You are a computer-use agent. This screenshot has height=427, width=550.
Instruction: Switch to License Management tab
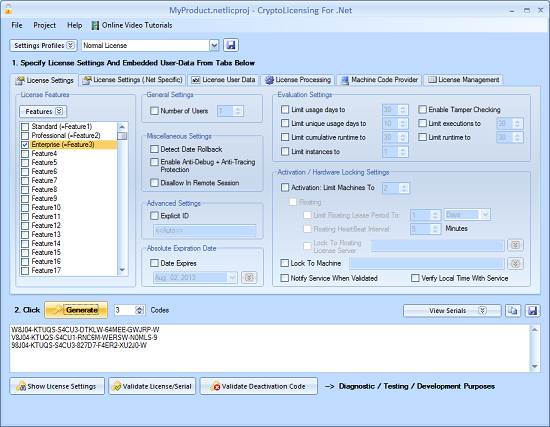pyautogui.click(x=463, y=80)
